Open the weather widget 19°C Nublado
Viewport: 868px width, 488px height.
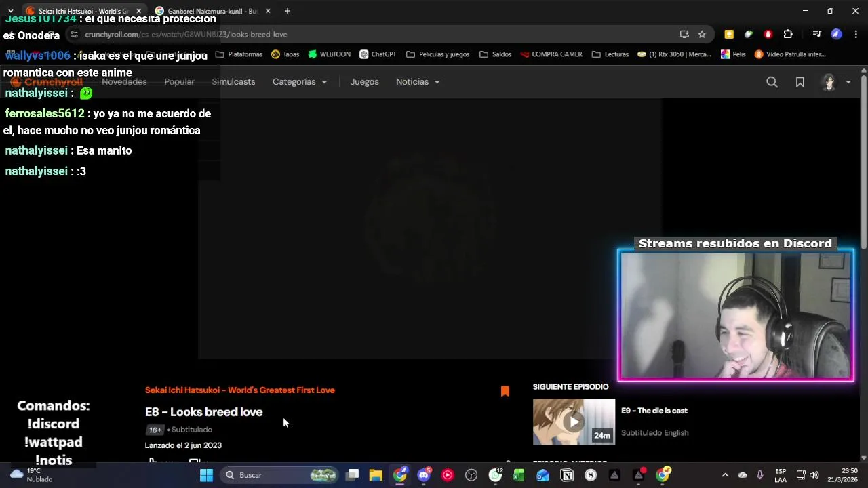(32, 475)
